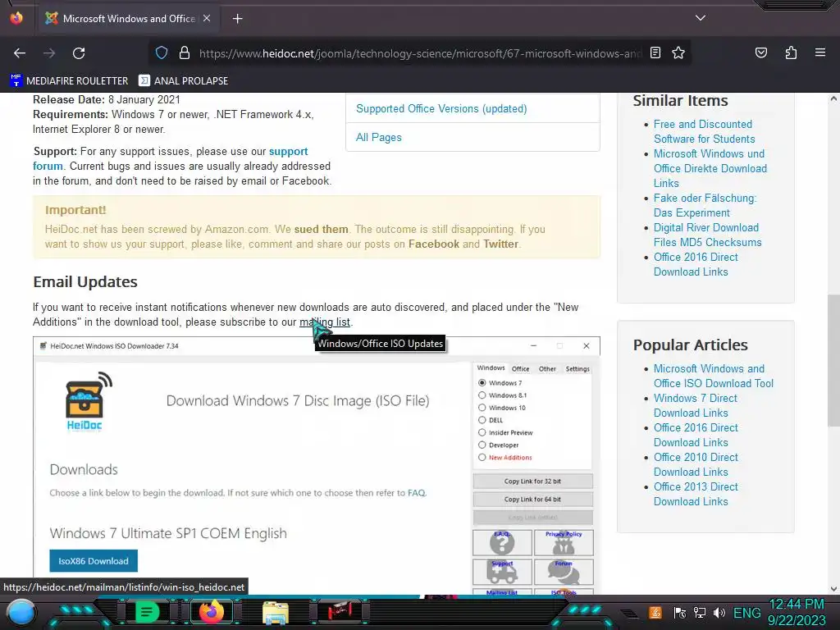Follow the 'sued them' link
The image size is (840, 630).
(321, 230)
